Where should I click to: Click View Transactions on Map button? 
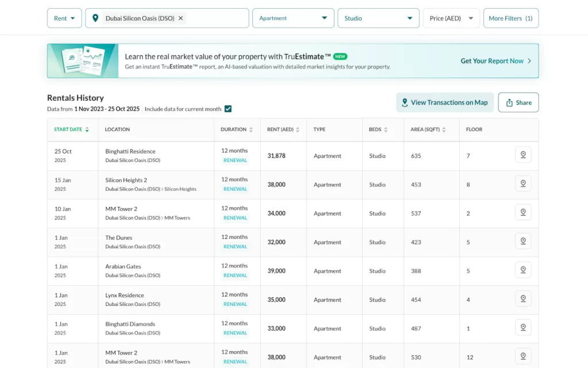[444, 102]
